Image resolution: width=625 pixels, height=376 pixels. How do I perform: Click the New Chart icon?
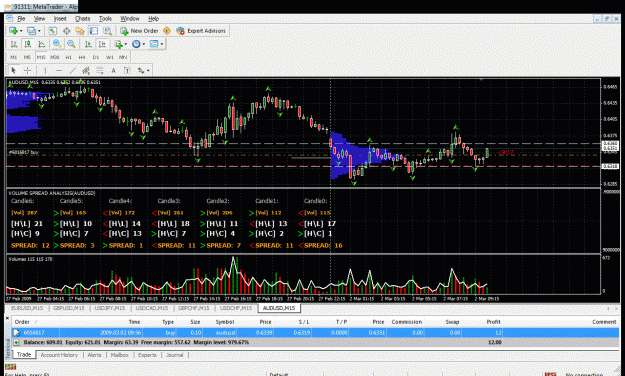click(x=13, y=31)
